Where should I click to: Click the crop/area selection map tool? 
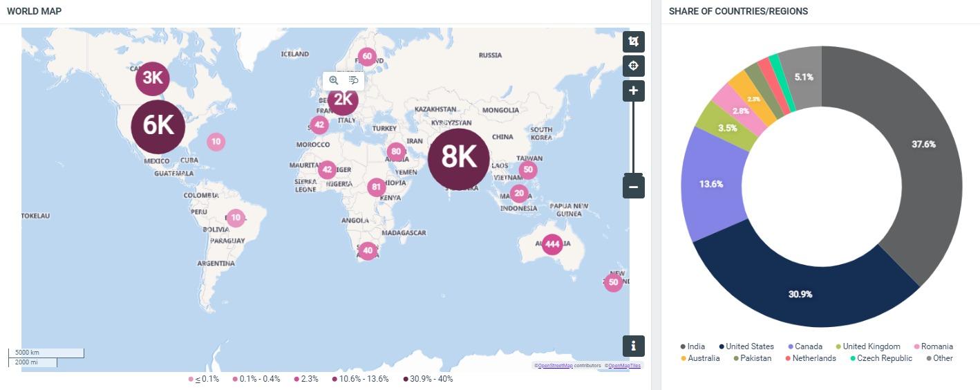click(x=633, y=41)
